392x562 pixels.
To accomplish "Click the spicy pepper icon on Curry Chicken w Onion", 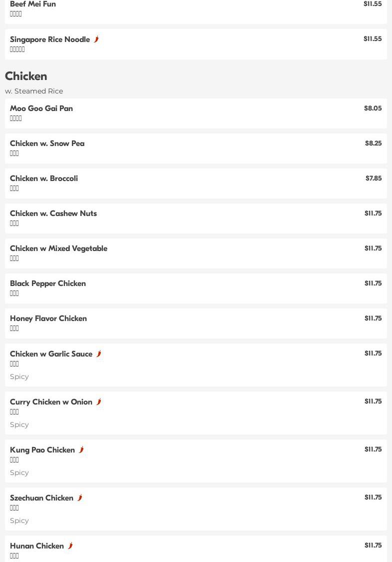I will (99, 401).
